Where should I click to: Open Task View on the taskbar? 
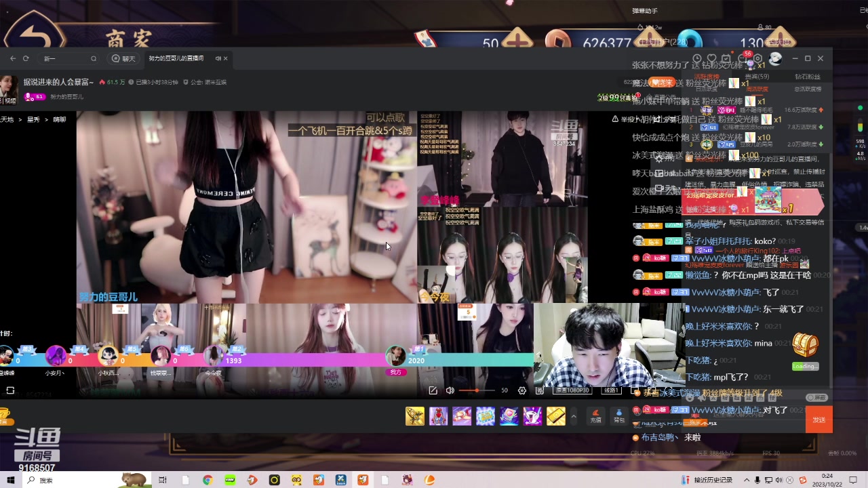[163, 480]
